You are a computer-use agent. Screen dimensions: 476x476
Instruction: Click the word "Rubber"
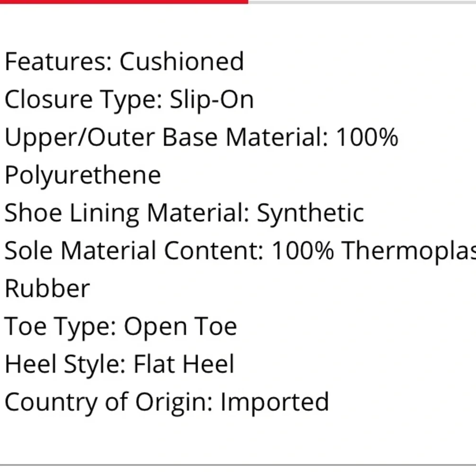[47, 288]
